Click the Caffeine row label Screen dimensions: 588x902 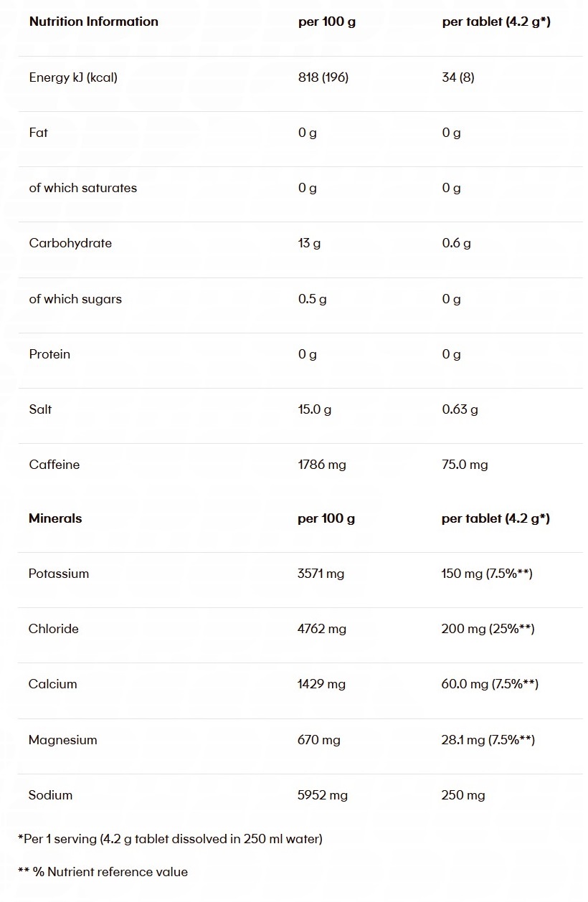click(54, 465)
